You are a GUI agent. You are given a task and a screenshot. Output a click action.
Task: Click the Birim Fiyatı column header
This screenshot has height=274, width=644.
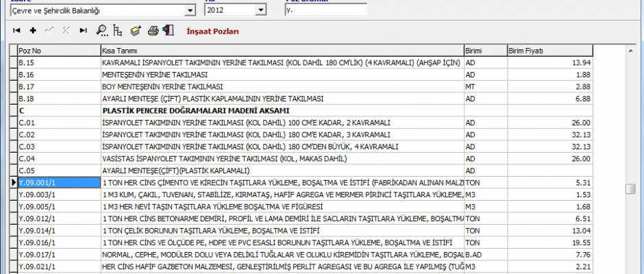[x=548, y=51]
